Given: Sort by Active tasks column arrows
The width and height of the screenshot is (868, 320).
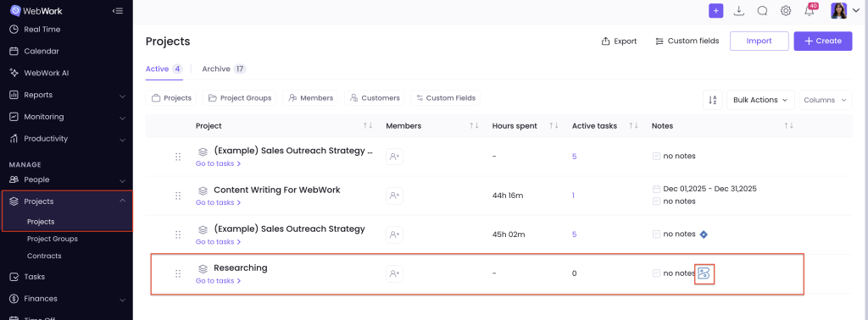Looking at the screenshot, I should [634, 126].
